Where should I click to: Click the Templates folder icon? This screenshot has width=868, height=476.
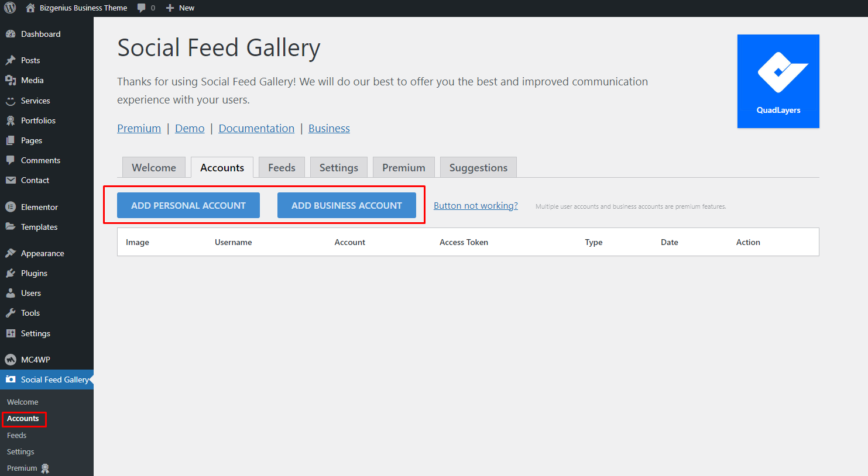tap(11, 227)
